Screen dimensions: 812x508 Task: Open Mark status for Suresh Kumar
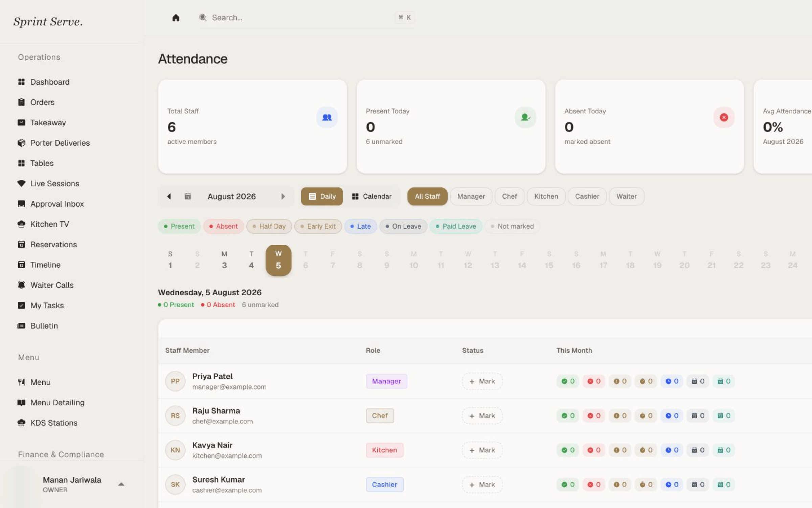tap(482, 485)
